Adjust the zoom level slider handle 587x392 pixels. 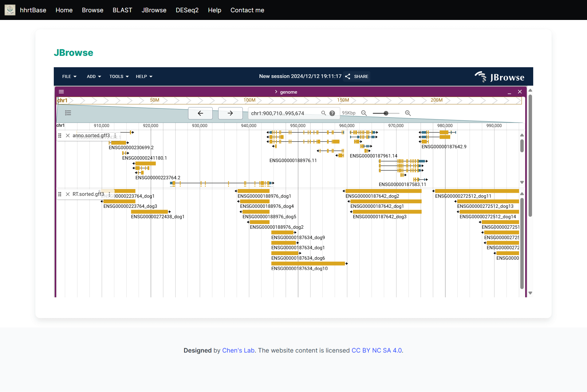[x=386, y=113]
